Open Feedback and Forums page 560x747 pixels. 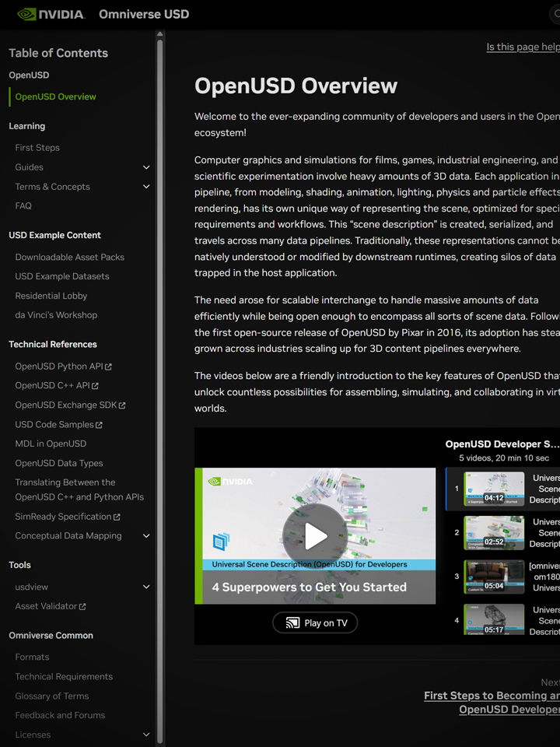pos(60,715)
